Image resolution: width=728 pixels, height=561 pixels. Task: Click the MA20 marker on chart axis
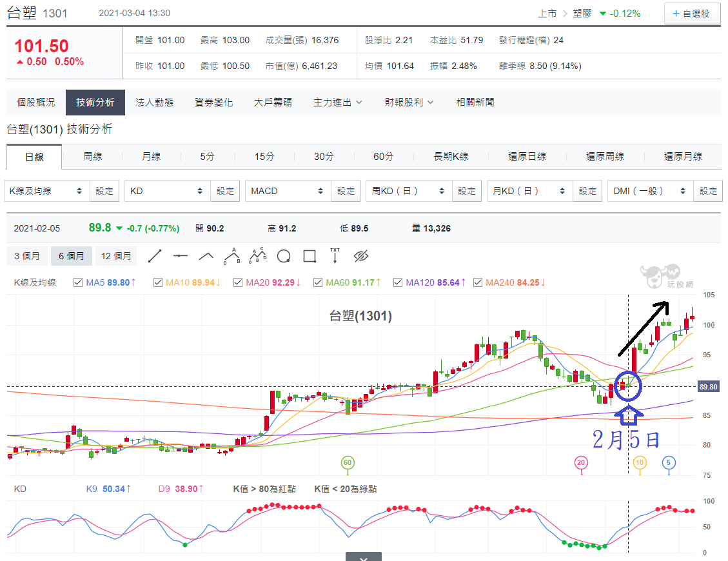coord(581,462)
